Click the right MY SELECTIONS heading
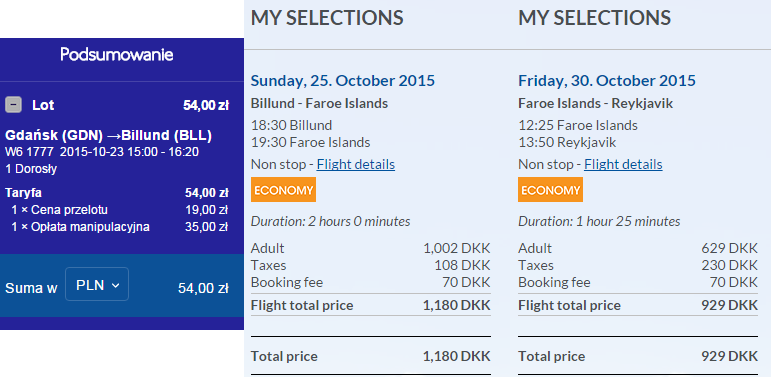The image size is (771, 378). tap(594, 18)
